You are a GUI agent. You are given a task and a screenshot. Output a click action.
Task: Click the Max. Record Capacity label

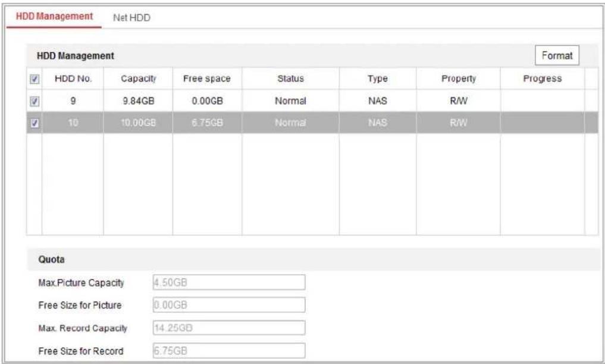pos(83,328)
